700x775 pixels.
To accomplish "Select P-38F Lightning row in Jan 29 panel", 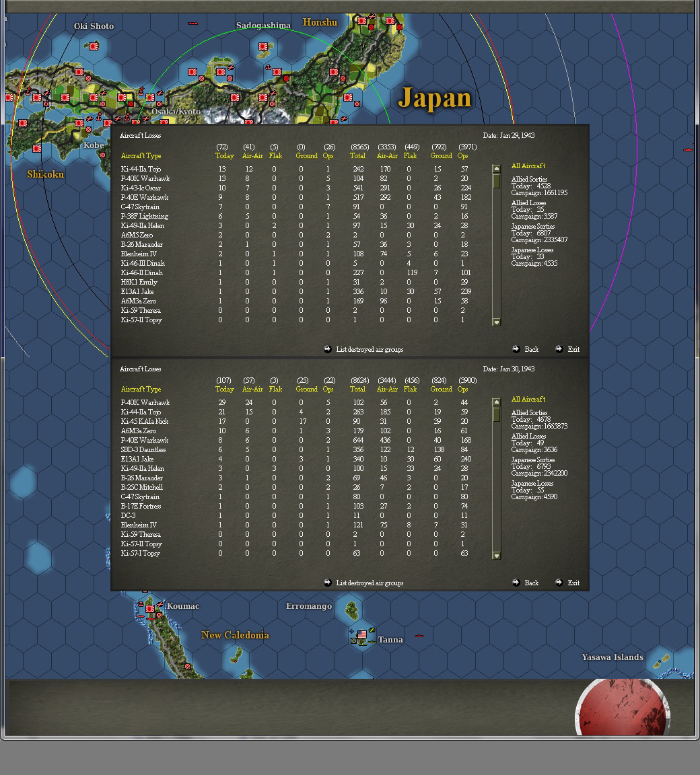I will coord(297,216).
